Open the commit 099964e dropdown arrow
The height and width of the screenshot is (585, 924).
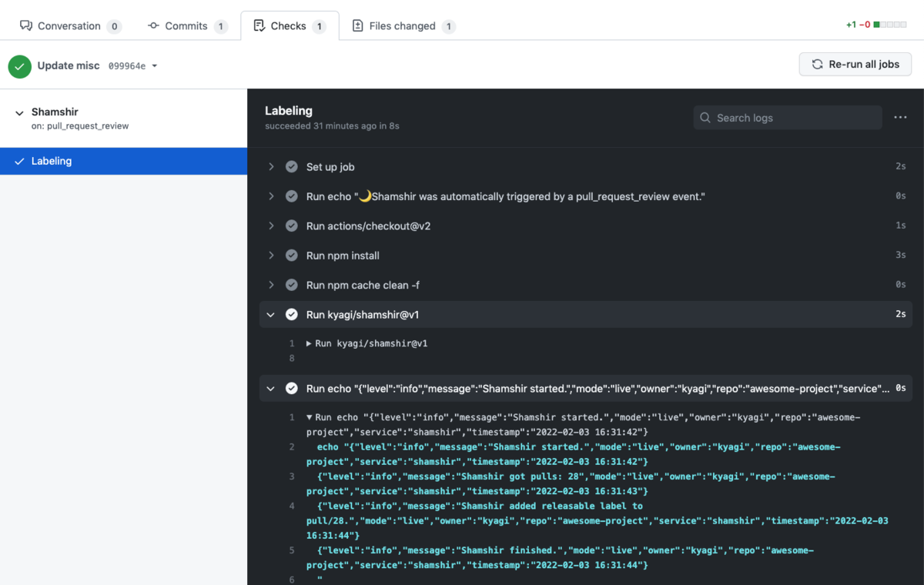tap(154, 66)
